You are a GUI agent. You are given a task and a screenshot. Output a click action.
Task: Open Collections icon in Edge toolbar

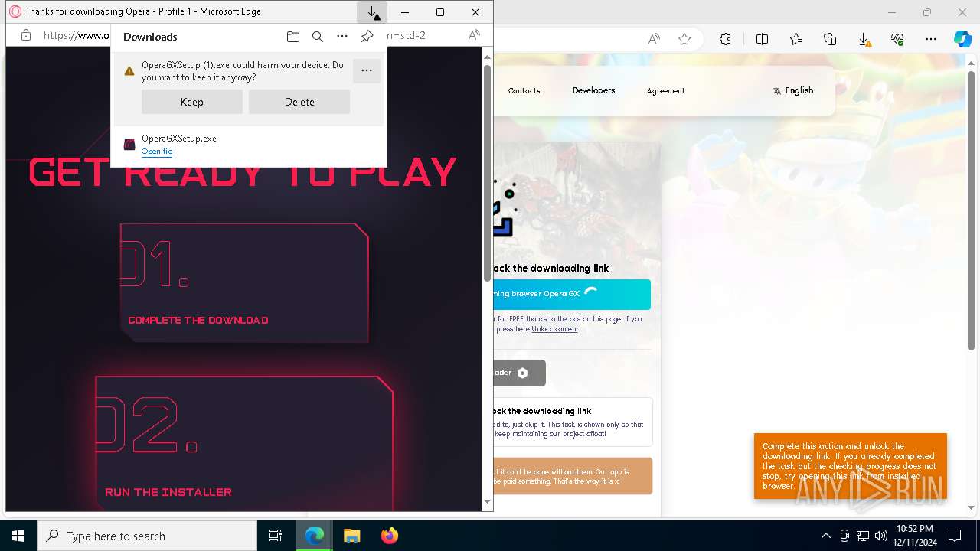click(x=830, y=39)
